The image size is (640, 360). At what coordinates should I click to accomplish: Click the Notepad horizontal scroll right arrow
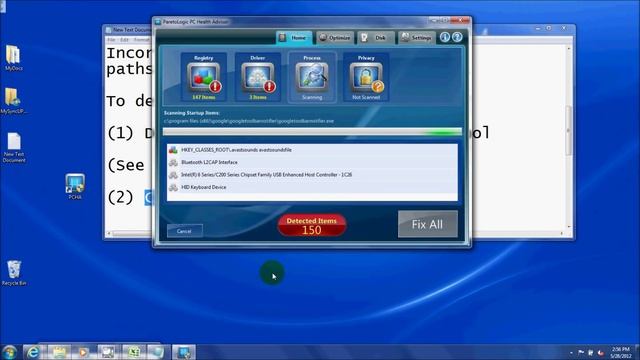pos(561,233)
